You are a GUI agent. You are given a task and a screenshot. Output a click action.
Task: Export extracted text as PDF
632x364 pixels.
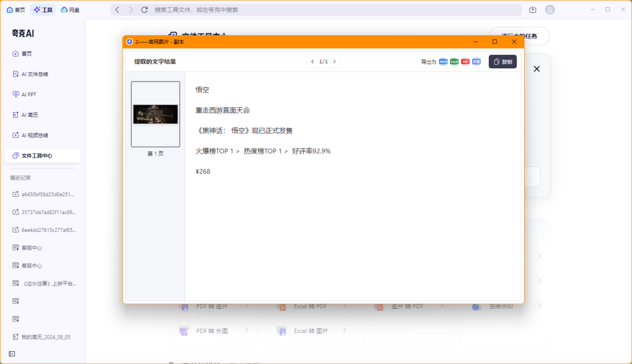[x=465, y=62]
